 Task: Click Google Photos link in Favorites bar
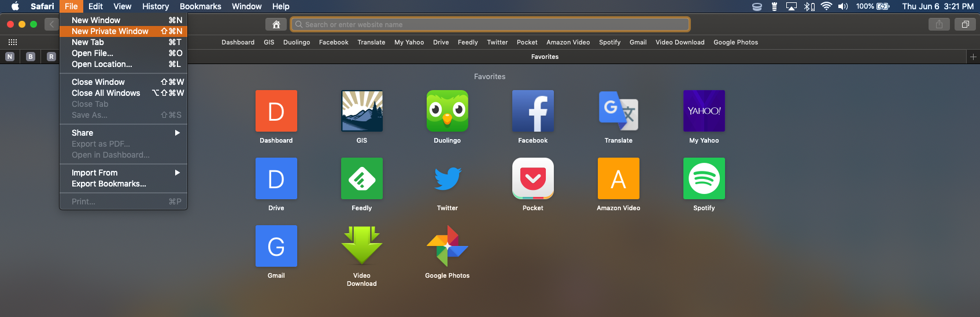[735, 42]
